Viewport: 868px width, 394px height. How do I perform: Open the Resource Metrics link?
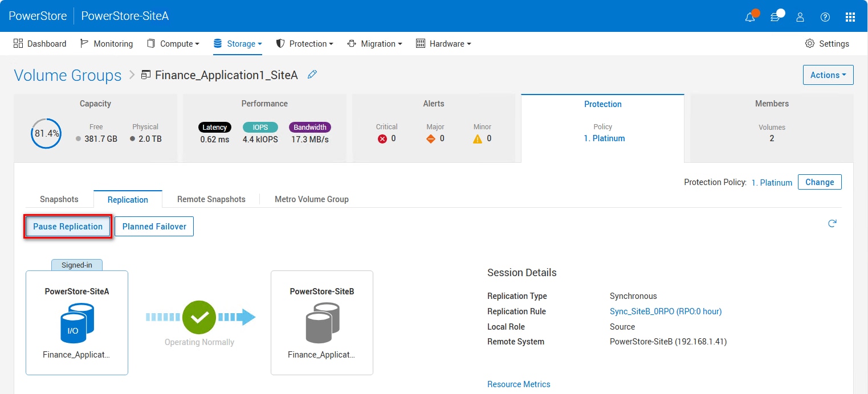click(x=519, y=384)
